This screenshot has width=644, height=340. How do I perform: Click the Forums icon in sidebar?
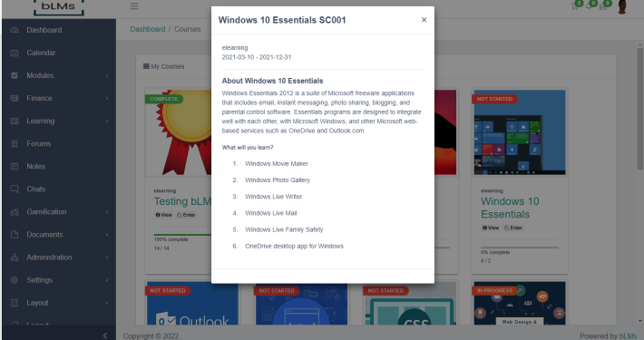point(15,144)
